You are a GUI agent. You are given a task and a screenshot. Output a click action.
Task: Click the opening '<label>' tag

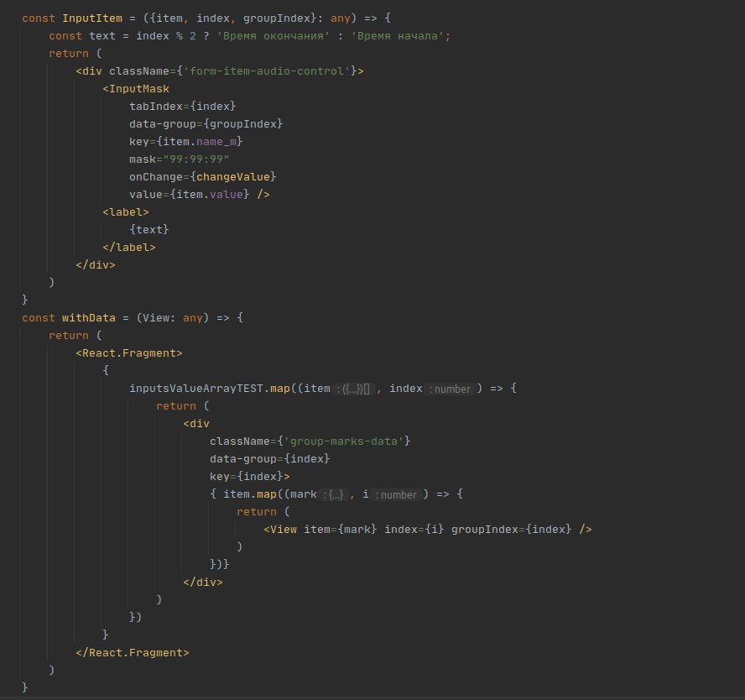coord(126,212)
